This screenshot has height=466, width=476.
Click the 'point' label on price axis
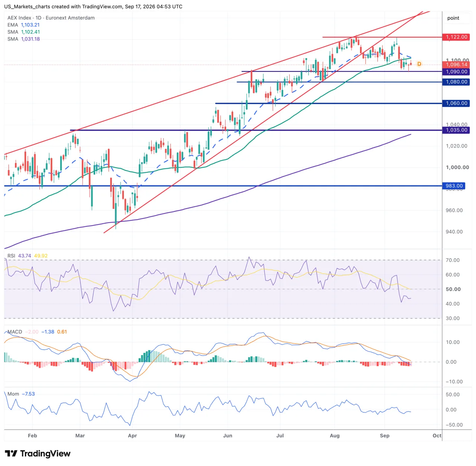[453, 18]
